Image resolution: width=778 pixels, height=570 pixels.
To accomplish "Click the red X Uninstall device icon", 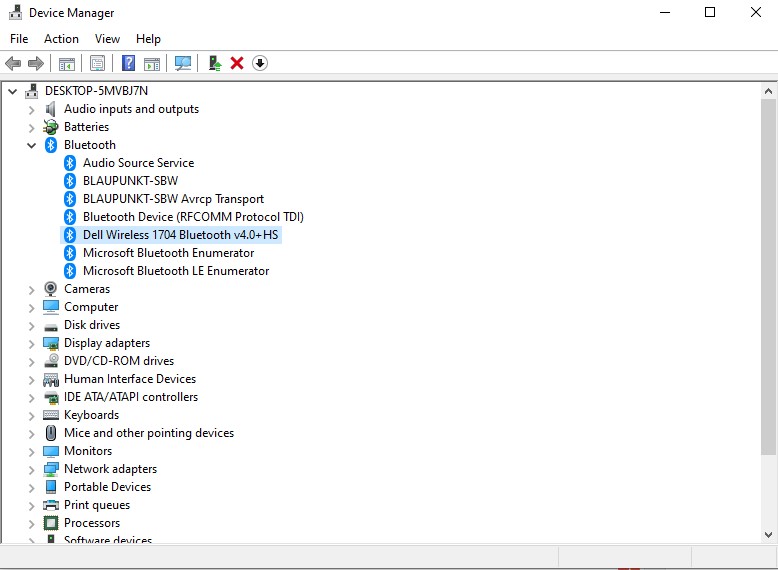I will pos(237,63).
